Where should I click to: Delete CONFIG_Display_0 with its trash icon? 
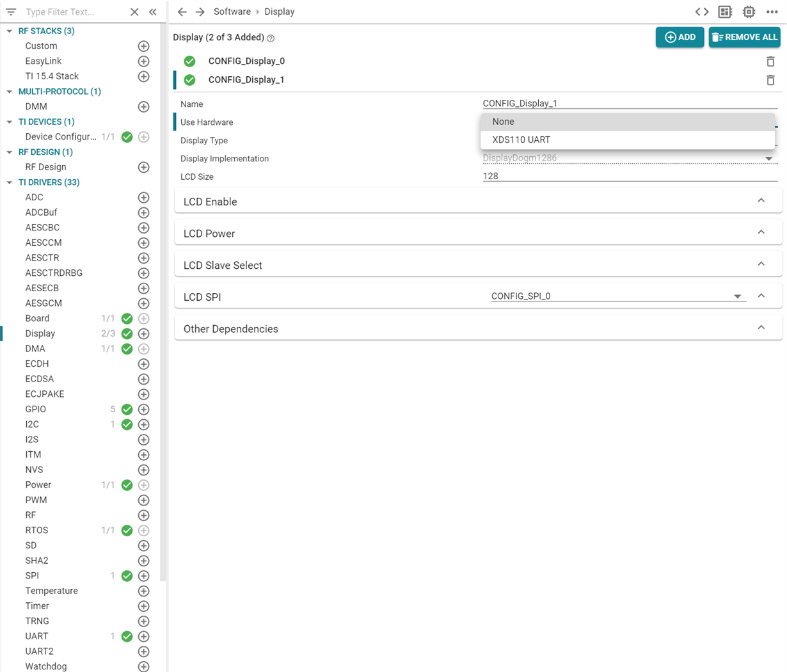coord(770,61)
